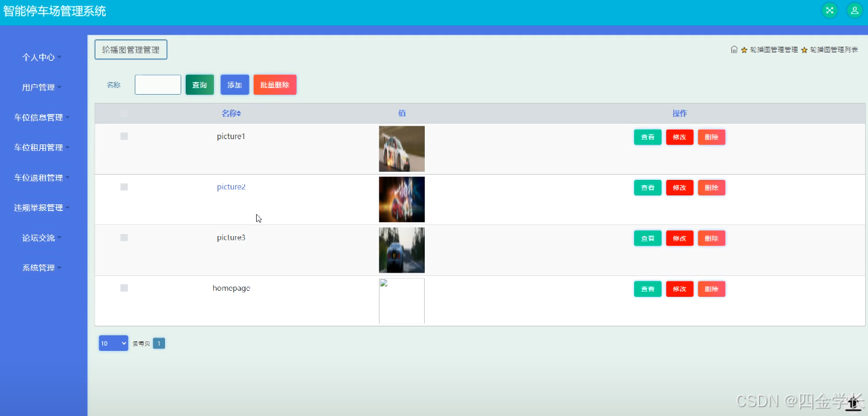Click the blue 添加 add button

click(x=235, y=84)
